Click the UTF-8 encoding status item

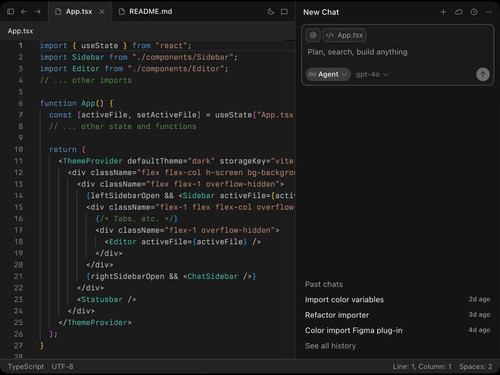pyautogui.click(x=62, y=367)
